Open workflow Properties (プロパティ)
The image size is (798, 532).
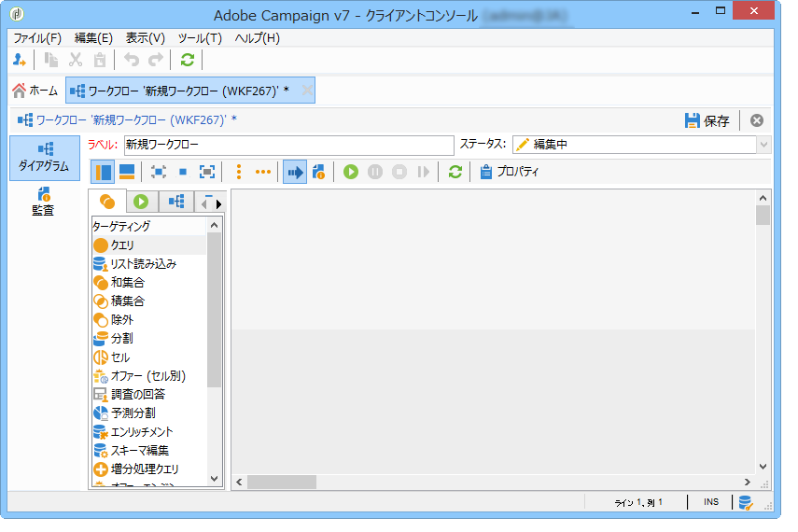[x=509, y=172]
